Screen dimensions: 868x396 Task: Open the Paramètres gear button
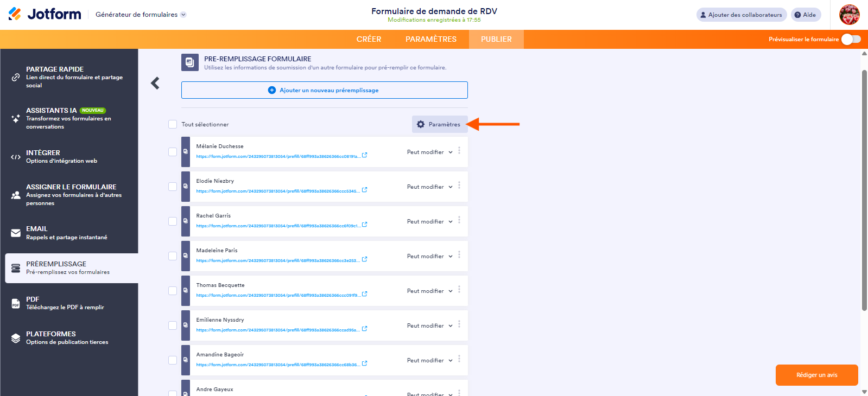pos(439,124)
